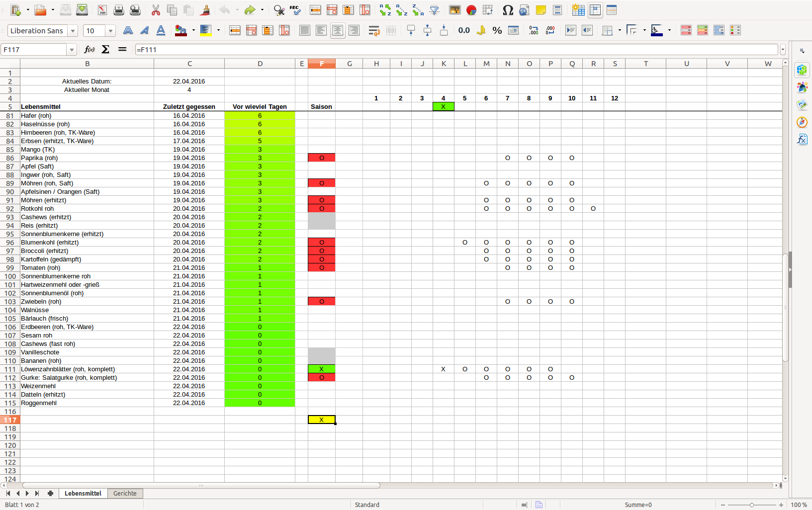This screenshot has height=510, width=812.
Task: Cut selection with scissors icon
Action: 156,10
